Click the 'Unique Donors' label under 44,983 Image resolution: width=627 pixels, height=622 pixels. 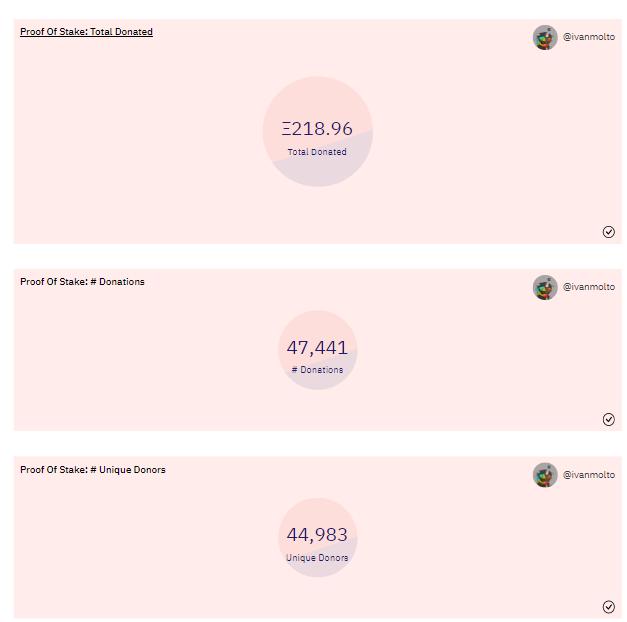pos(317,558)
